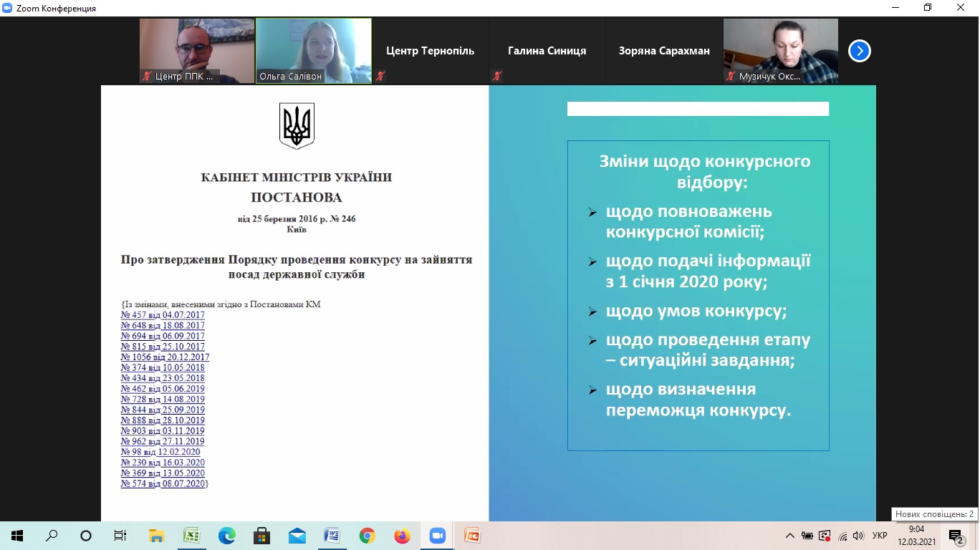Open the Mail app in taskbar
980x550 pixels.
coord(297,536)
